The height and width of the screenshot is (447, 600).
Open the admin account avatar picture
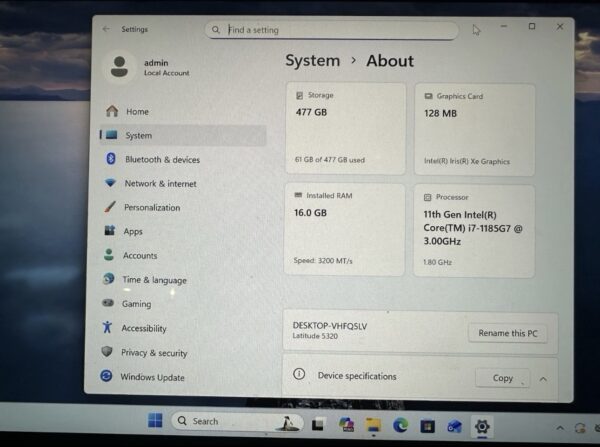point(119,67)
